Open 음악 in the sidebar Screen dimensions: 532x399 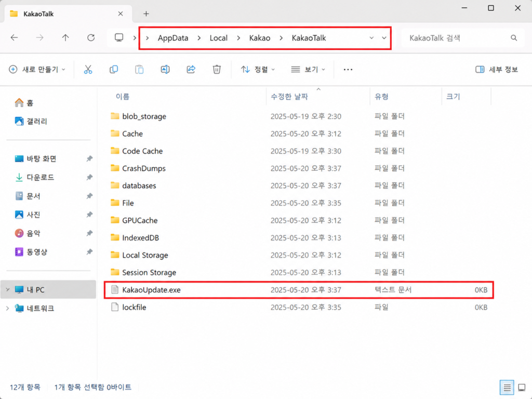click(x=28, y=233)
